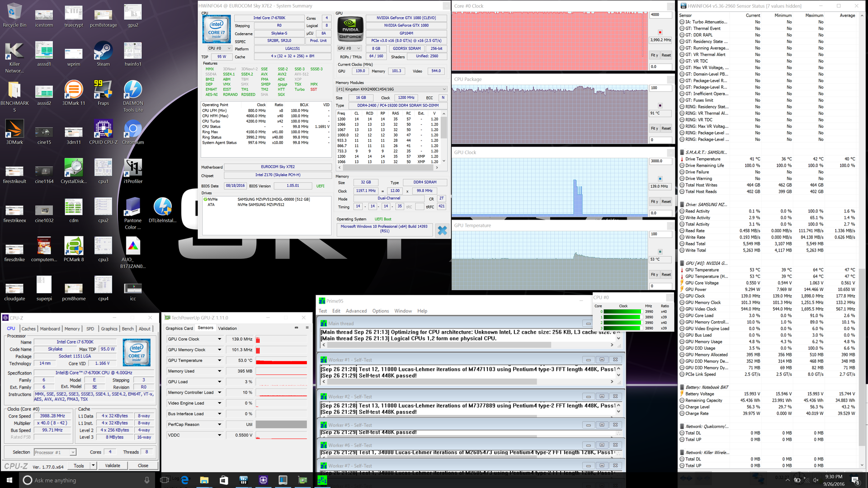The height and width of the screenshot is (488, 868).
Task: Open the Chromium desktop icon
Action: tap(133, 132)
